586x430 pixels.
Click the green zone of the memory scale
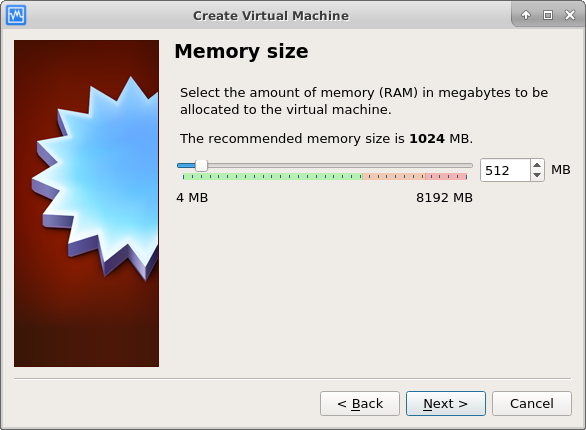[x=272, y=176]
